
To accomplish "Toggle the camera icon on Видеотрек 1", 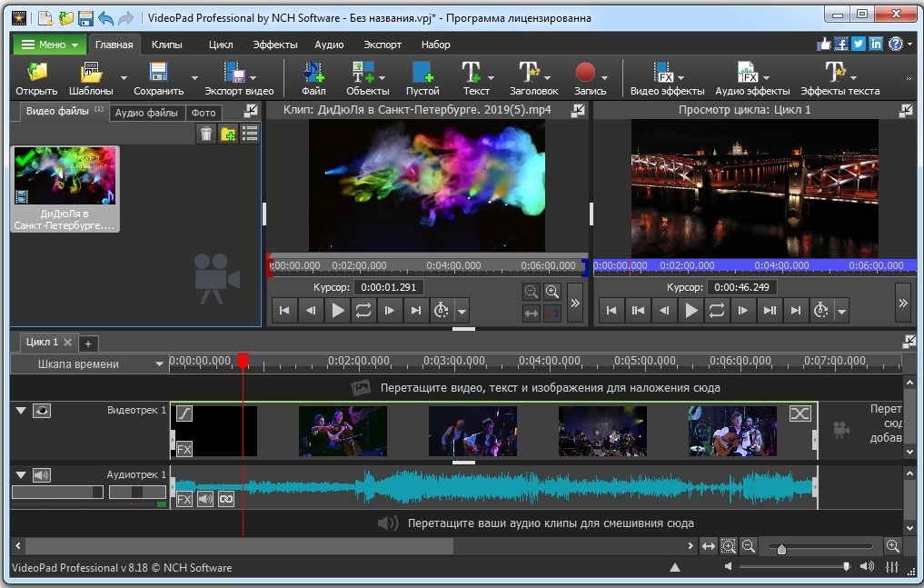I will point(42,411).
